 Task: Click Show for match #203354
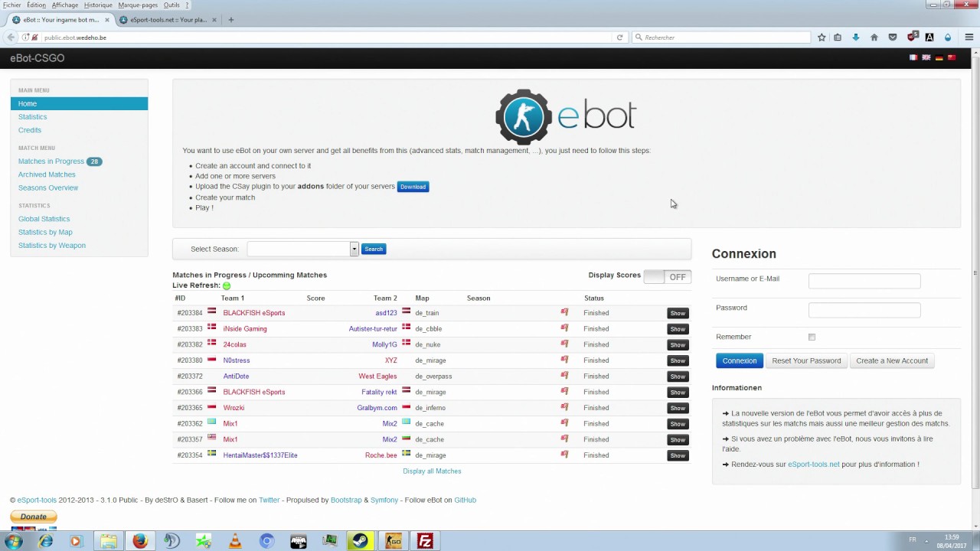[x=678, y=455]
